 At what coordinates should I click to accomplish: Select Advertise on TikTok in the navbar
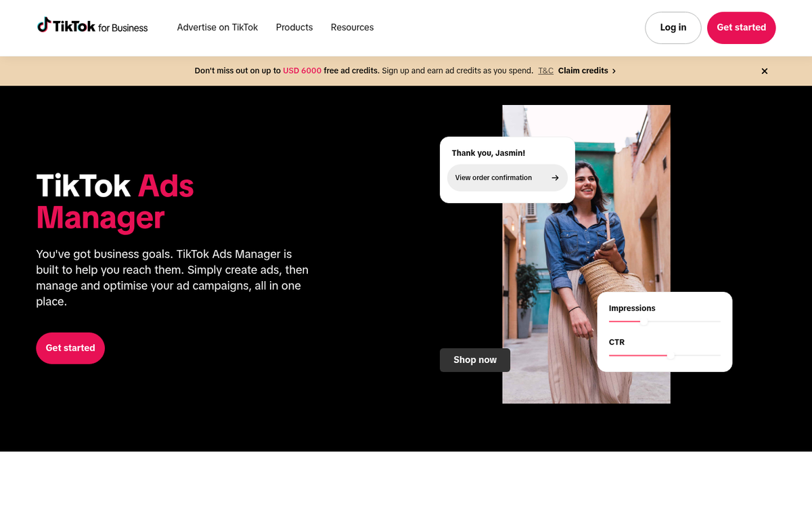[x=217, y=28]
